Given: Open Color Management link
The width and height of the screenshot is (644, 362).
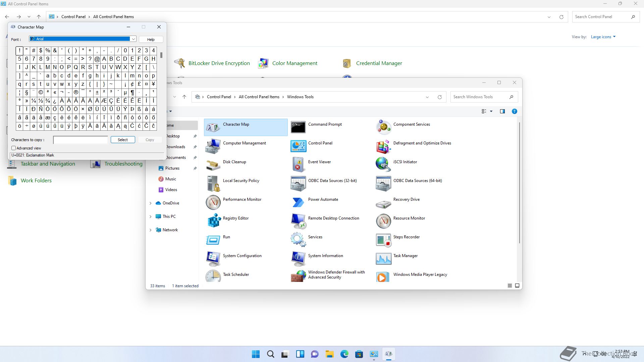Looking at the screenshot, I should click(294, 63).
